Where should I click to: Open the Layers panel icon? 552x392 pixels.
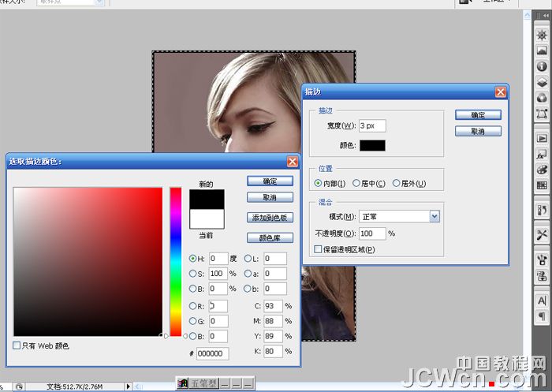542,82
